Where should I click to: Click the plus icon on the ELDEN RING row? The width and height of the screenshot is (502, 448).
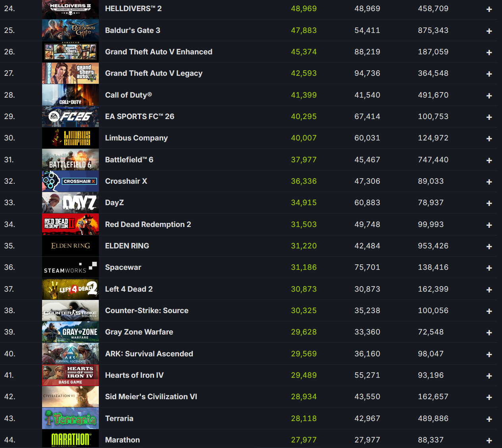(489, 246)
